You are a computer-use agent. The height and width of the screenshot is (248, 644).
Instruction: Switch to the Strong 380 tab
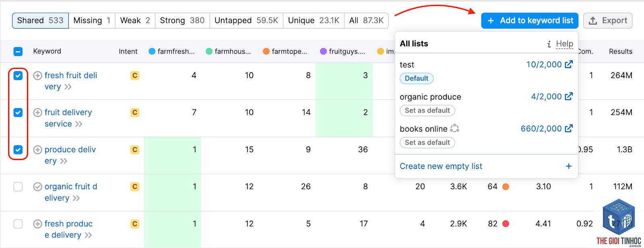pos(182,21)
